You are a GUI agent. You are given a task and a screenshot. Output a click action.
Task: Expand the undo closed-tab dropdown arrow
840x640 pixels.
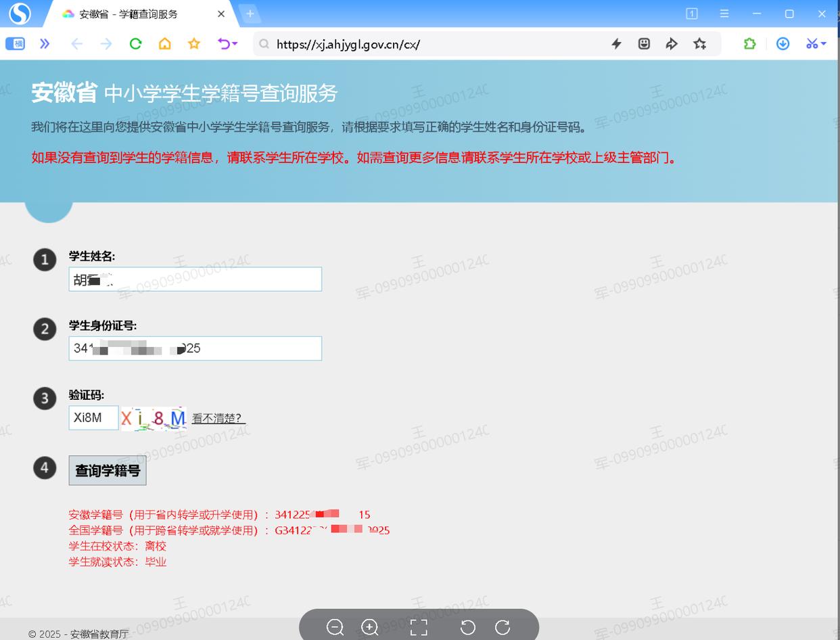[x=235, y=44]
